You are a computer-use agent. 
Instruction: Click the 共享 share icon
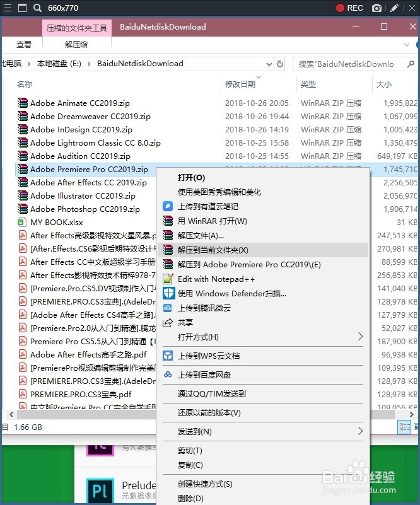pyautogui.click(x=168, y=323)
